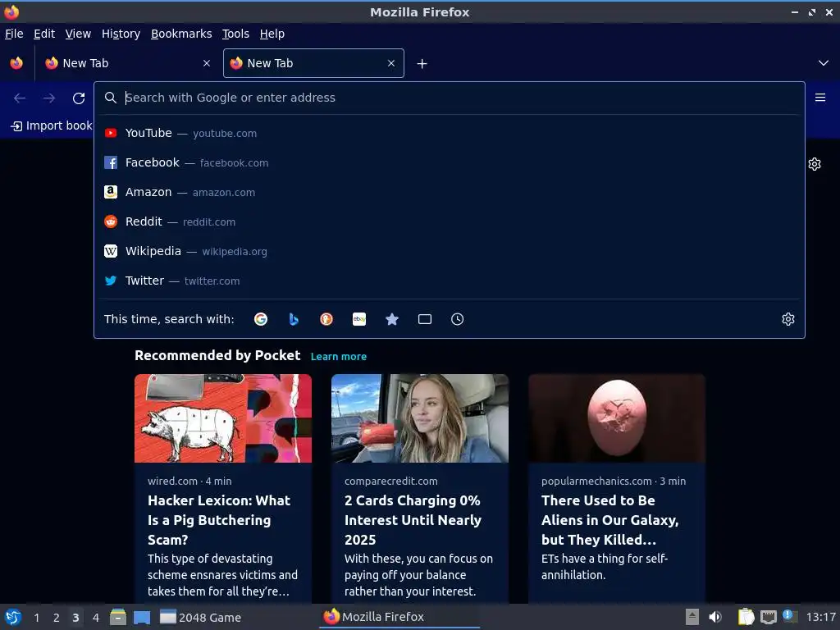This screenshot has width=840, height=630.
Task: Select the Wikipedia suggestion
Action: [449, 251]
